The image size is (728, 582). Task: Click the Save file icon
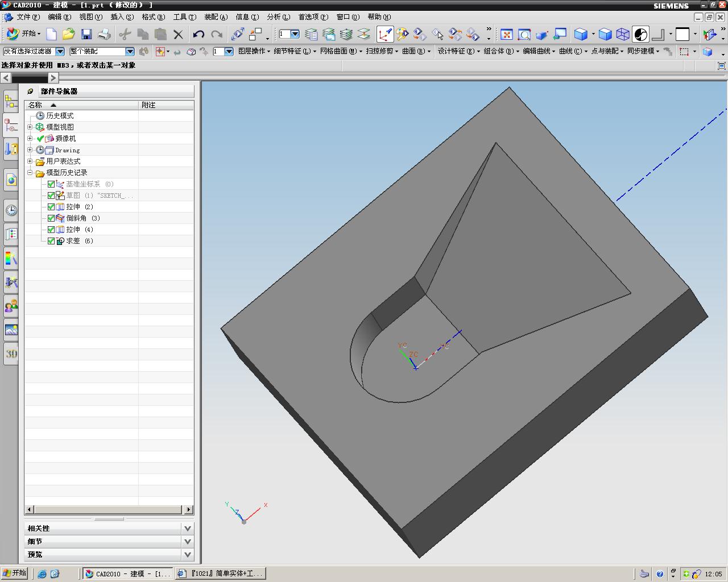point(86,35)
